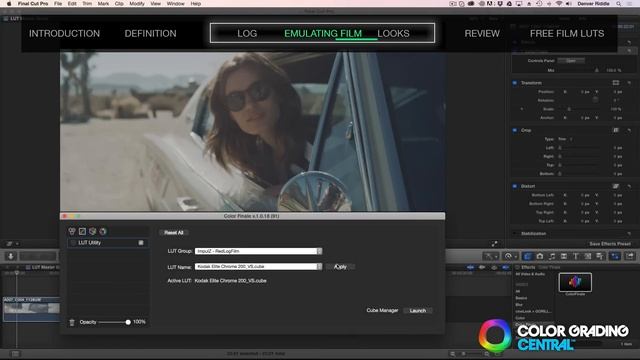Open the LUT Group dropdown
The image size is (640, 360).
click(x=258, y=251)
